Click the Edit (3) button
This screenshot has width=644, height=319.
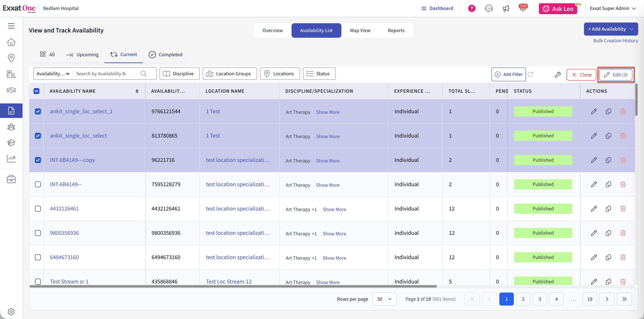(x=616, y=75)
